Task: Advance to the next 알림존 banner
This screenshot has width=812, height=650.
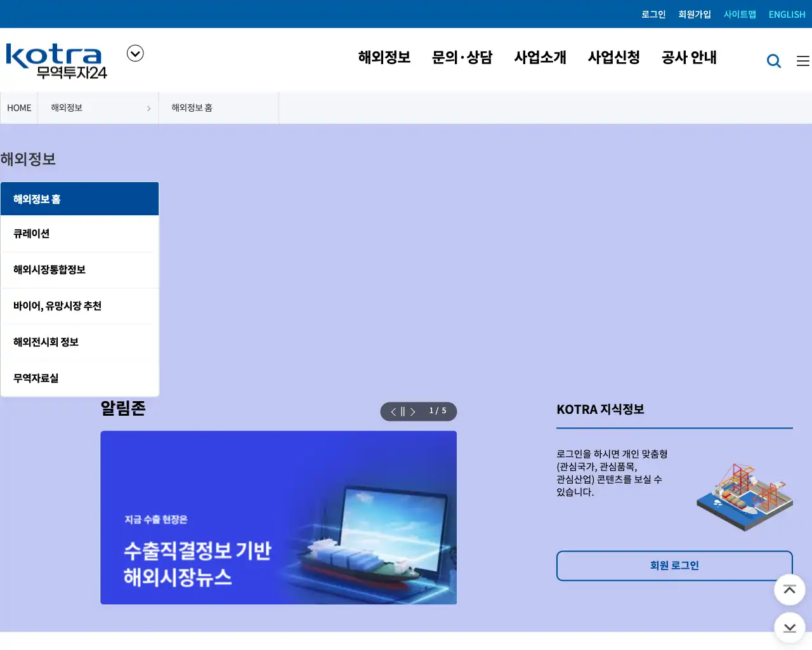Action: [x=413, y=411]
